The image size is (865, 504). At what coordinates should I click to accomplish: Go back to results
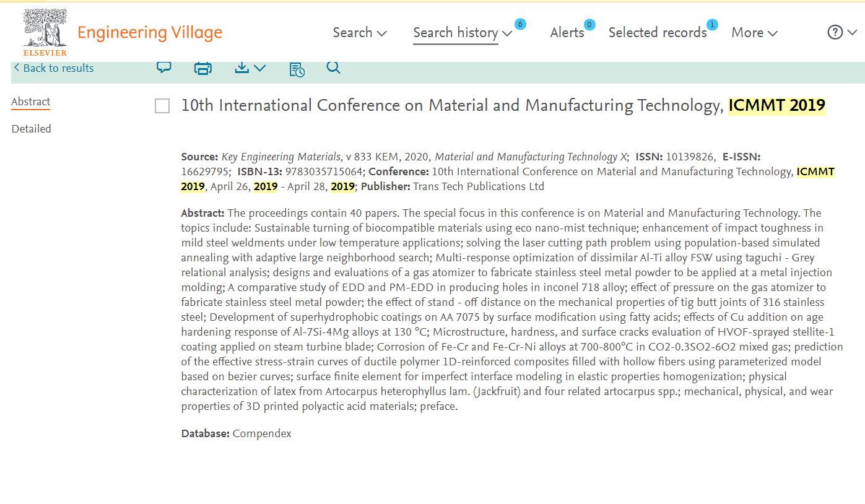coord(53,68)
